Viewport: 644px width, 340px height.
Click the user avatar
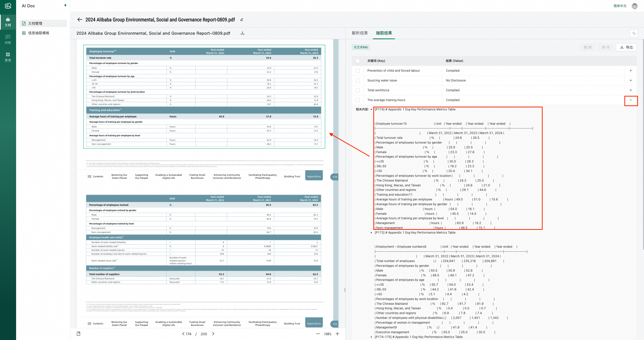click(x=635, y=6)
